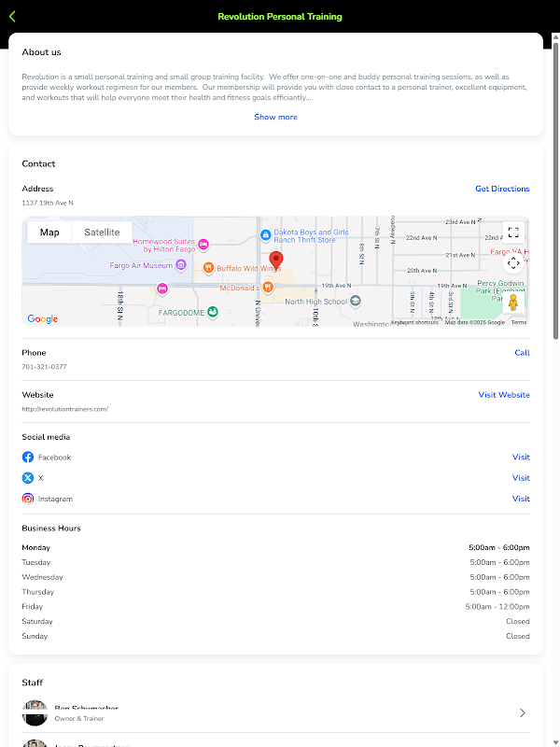Click the Instagram logo icon
The width and height of the screenshot is (560, 747).
[28, 499]
